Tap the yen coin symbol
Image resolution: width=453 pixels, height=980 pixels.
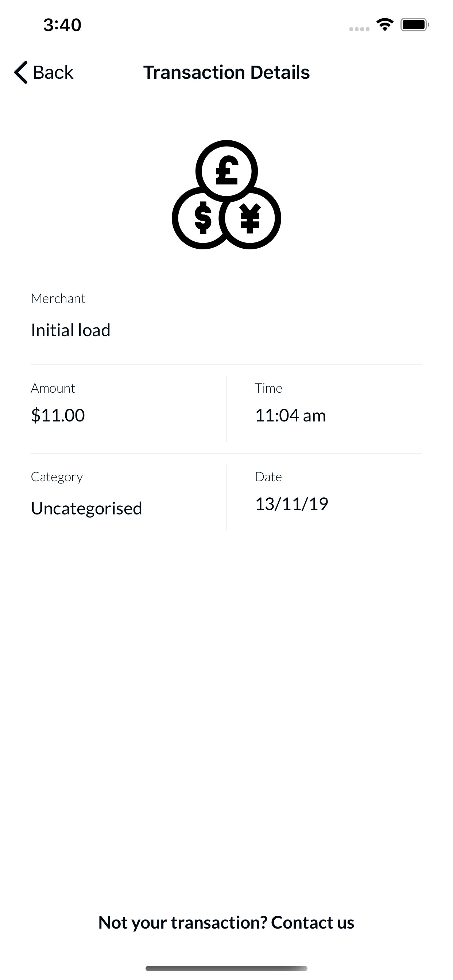pos(250,218)
